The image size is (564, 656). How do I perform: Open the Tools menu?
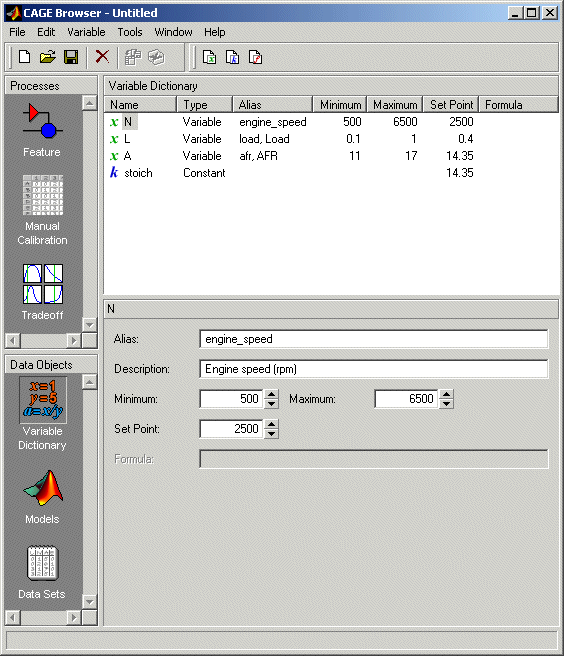(130, 32)
